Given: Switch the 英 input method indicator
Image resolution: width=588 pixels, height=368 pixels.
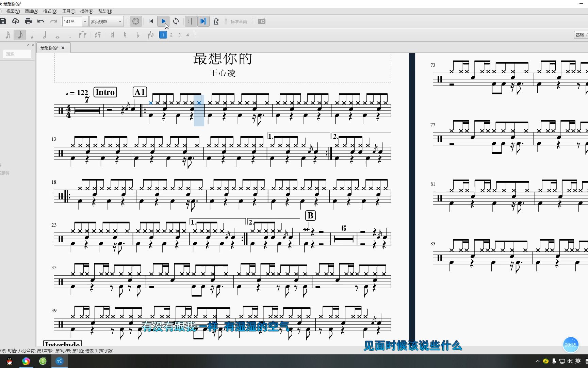Looking at the screenshot, I should [x=578, y=361].
